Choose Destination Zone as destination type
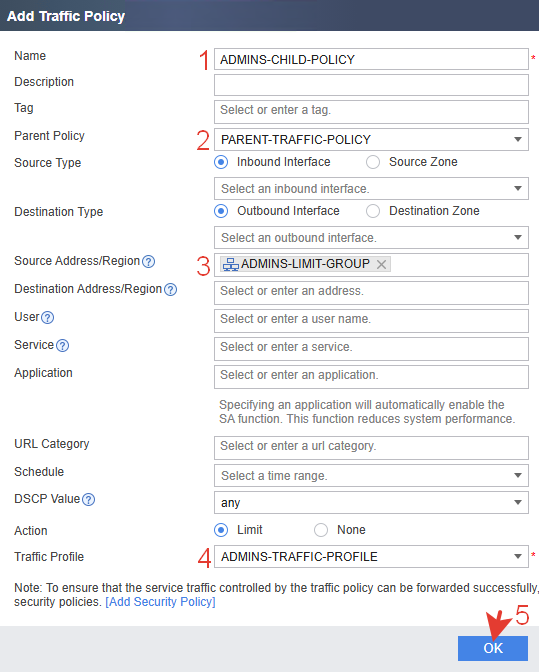 pyautogui.click(x=373, y=211)
